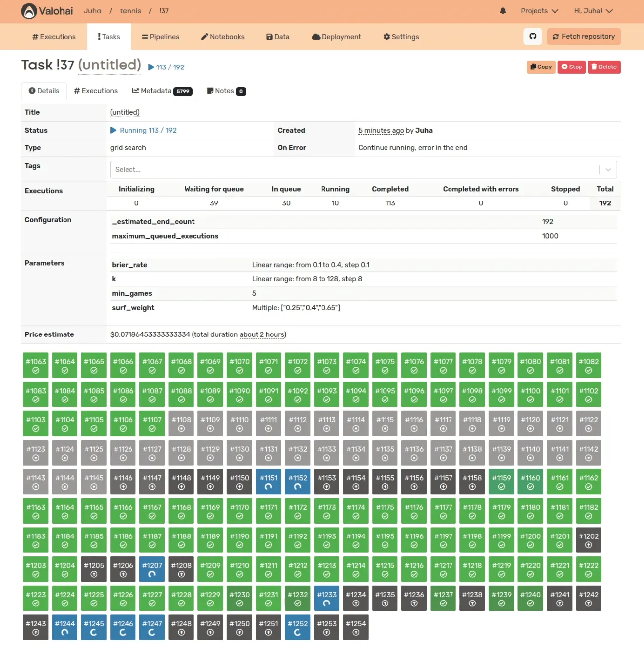The image size is (644, 669).
Task: Open starting execution #1245 tile
Action: (94, 627)
